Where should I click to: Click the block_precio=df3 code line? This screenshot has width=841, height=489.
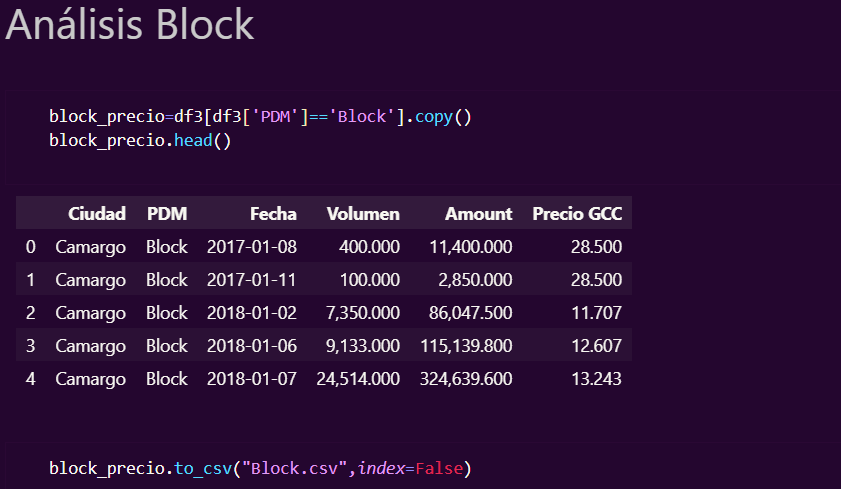(x=260, y=117)
